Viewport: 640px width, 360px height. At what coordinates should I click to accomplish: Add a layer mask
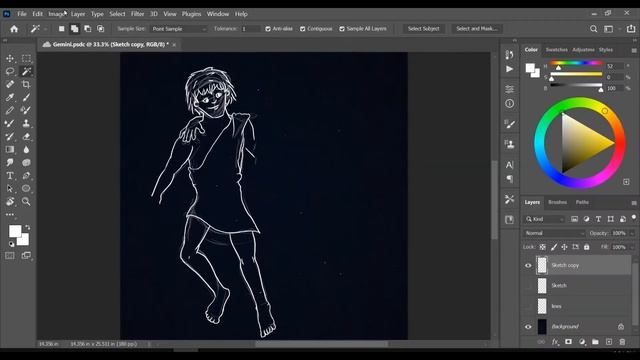coord(569,342)
